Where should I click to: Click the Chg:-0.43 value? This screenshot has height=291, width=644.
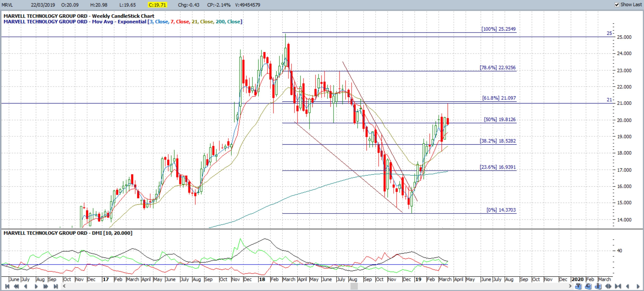pyautogui.click(x=189, y=5)
